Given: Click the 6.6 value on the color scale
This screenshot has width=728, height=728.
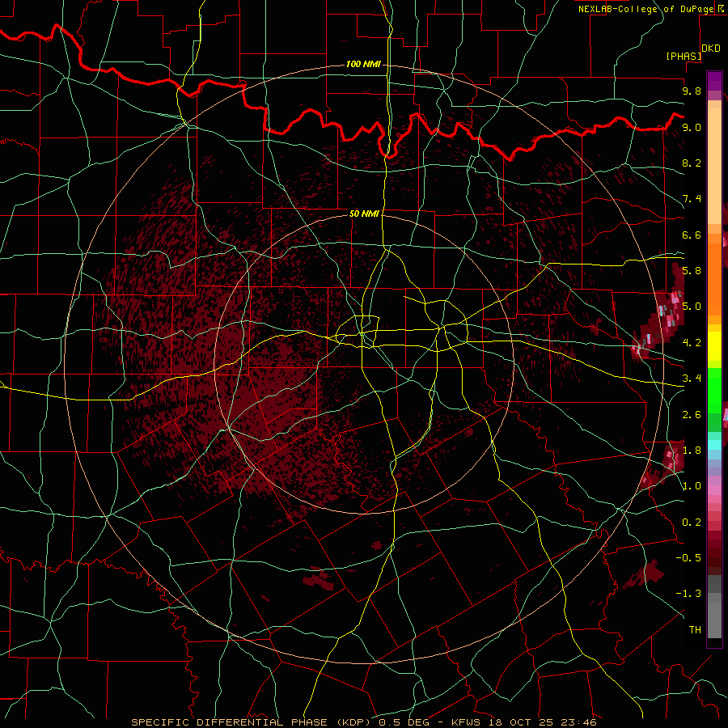Looking at the screenshot, I should click(x=692, y=235).
